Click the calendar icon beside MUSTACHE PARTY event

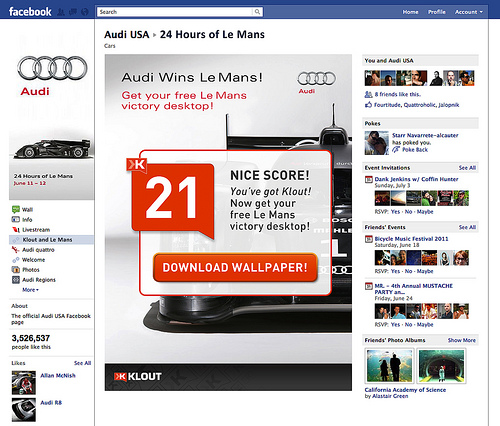[x=369, y=286]
